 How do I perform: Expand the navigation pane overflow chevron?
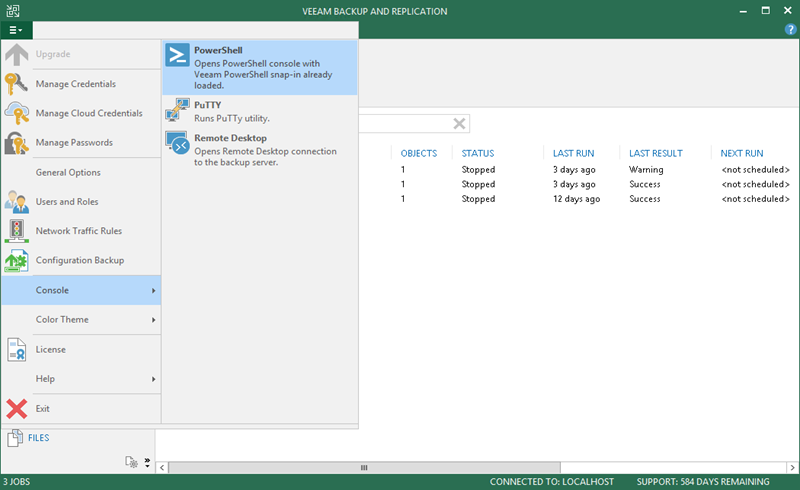pyautogui.click(x=147, y=462)
